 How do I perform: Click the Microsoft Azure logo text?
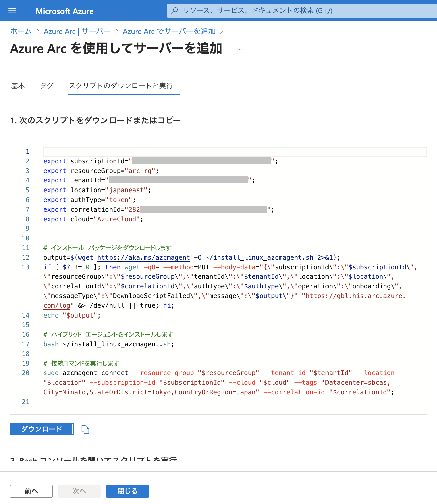pyautogui.click(x=64, y=11)
